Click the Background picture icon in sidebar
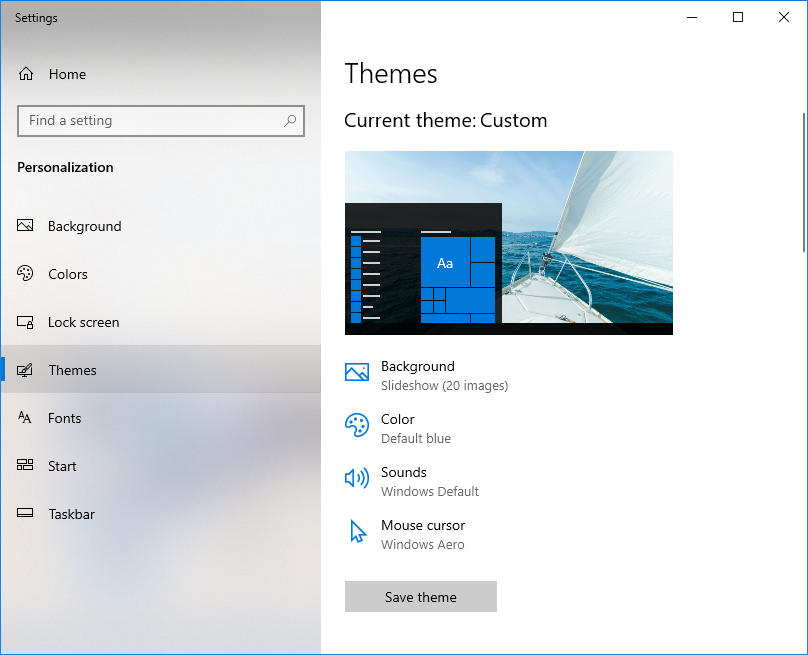This screenshot has width=808, height=655. coord(25,225)
